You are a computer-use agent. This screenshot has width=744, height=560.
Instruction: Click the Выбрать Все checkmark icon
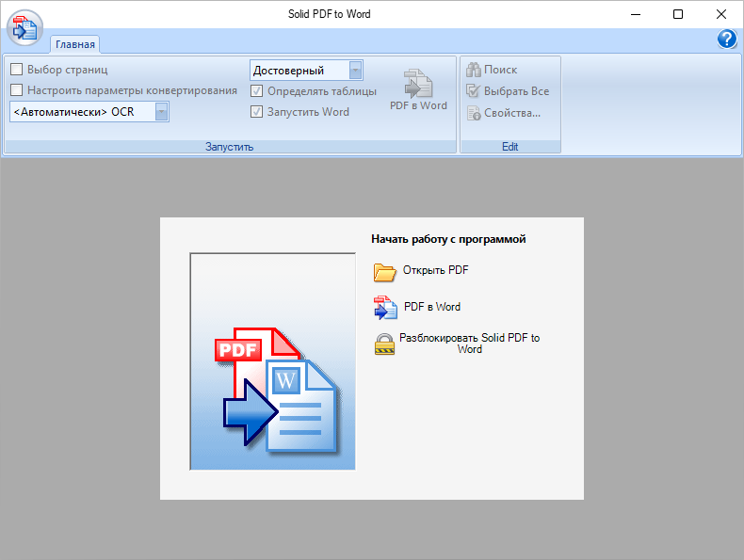pyautogui.click(x=473, y=91)
